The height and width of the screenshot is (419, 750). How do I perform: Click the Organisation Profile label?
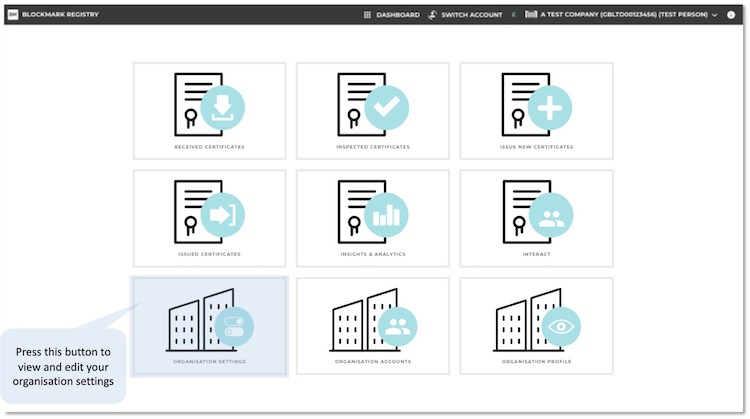(536, 361)
